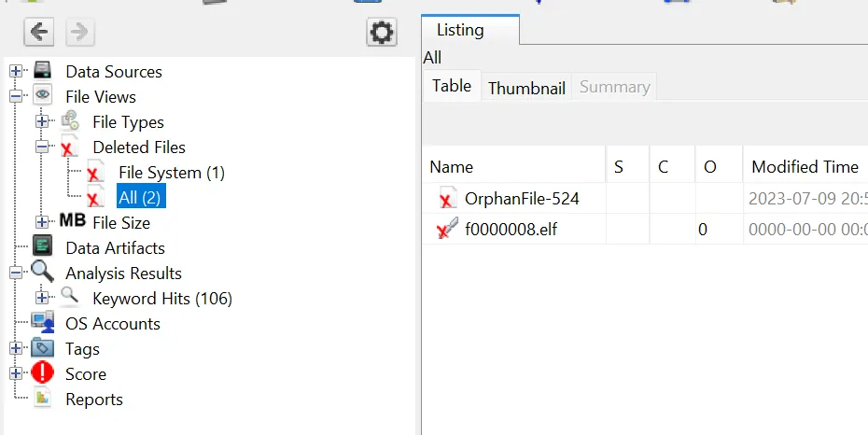Click the forward navigation arrow button
The image size is (868, 435).
pos(79,33)
